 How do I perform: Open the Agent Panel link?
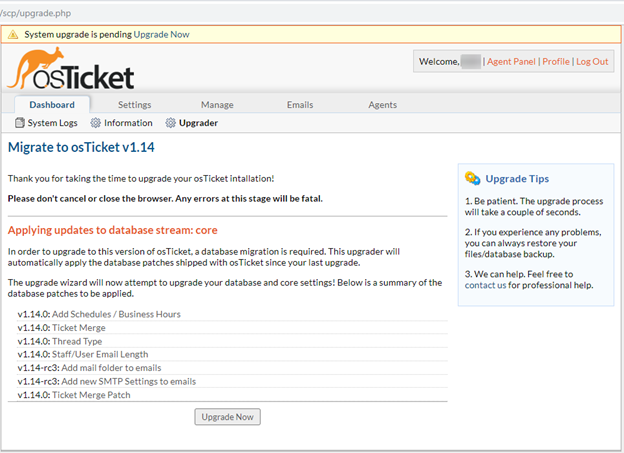click(x=511, y=61)
